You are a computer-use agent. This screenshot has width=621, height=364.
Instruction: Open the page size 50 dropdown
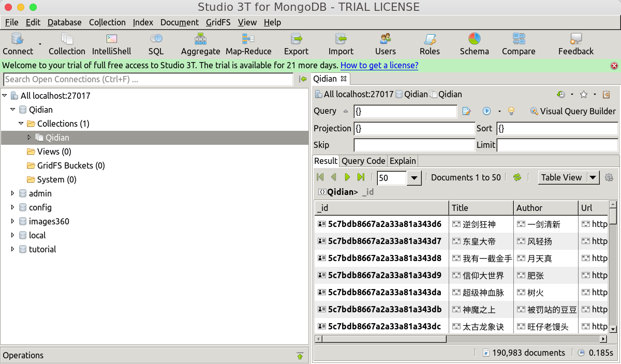415,178
